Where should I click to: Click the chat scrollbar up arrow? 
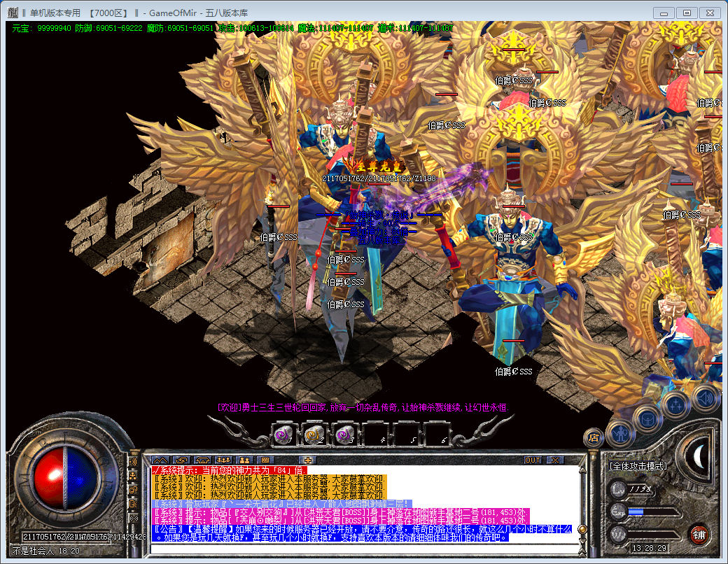click(582, 471)
